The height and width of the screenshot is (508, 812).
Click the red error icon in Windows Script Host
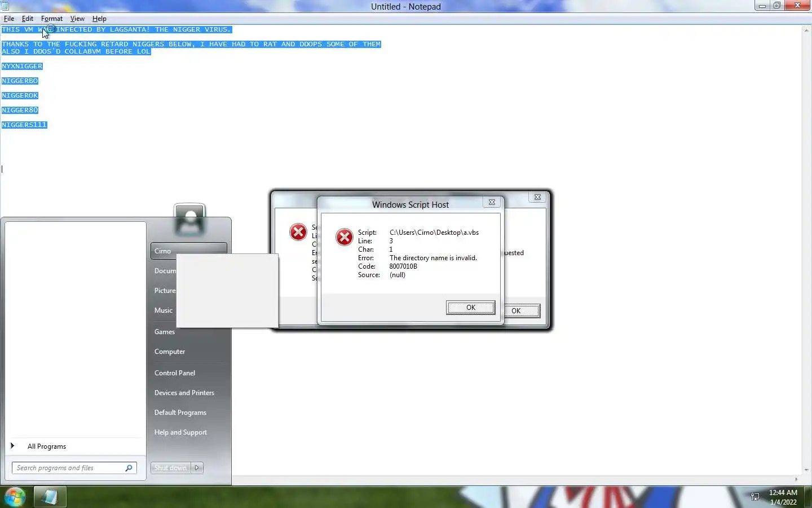(x=344, y=237)
